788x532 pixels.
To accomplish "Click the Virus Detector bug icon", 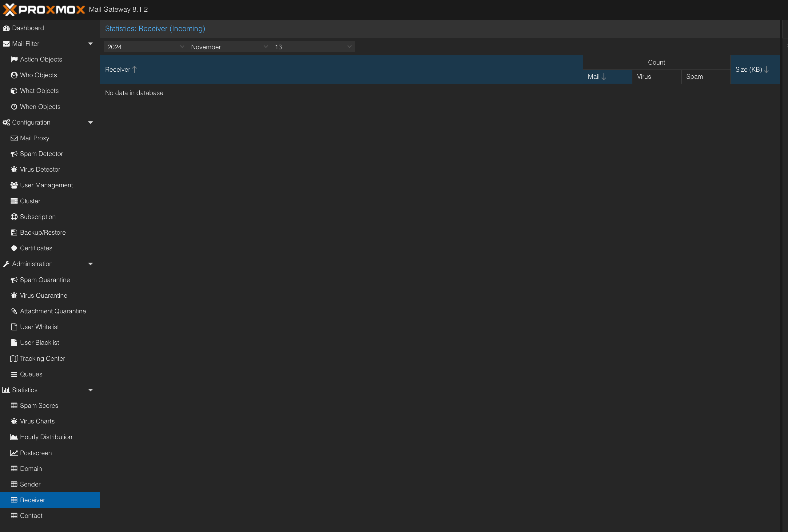I will [x=14, y=169].
